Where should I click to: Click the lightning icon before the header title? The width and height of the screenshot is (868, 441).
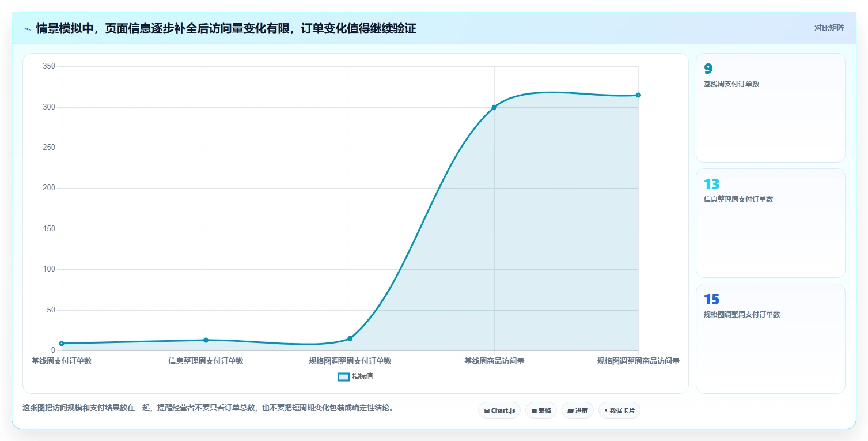27,29
